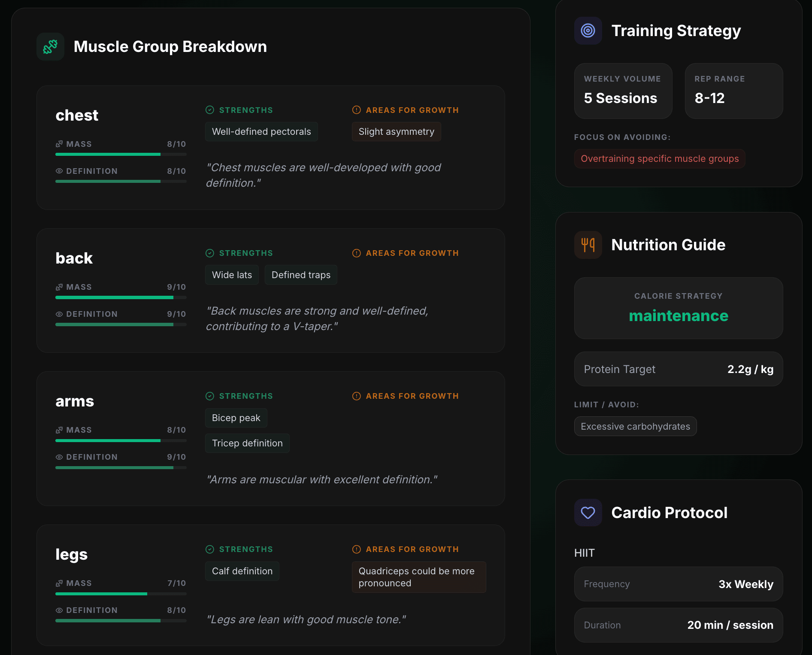The image size is (812, 655).
Task: Click the chest Mass progress bar
Action: [x=121, y=155]
